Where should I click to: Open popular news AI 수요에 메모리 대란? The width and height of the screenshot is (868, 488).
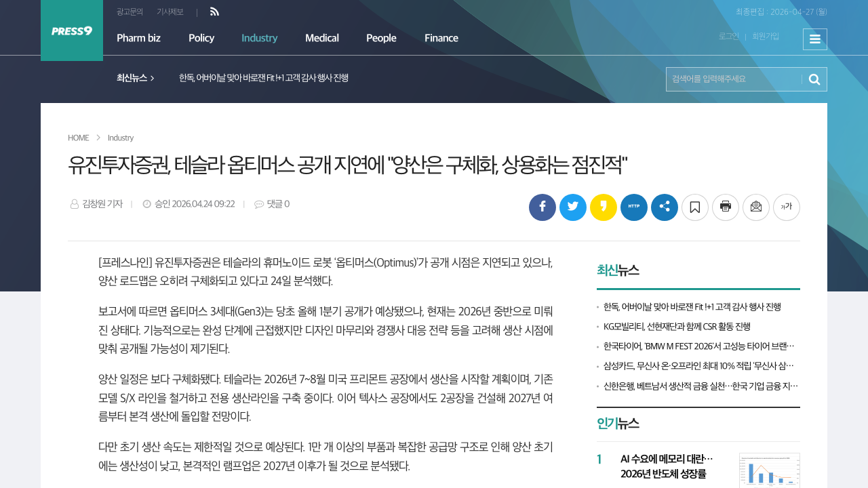(x=667, y=466)
